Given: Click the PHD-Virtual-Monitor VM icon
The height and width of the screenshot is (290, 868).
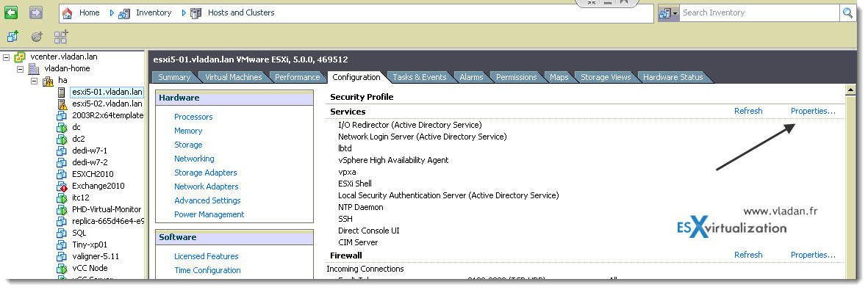Looking at the screenshot, I should (62, 210).
